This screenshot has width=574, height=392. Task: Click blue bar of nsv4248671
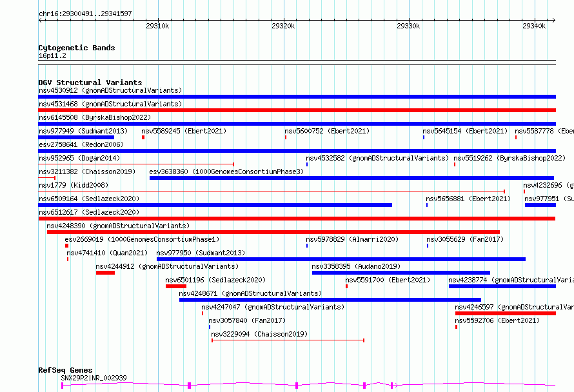point(330,300)
